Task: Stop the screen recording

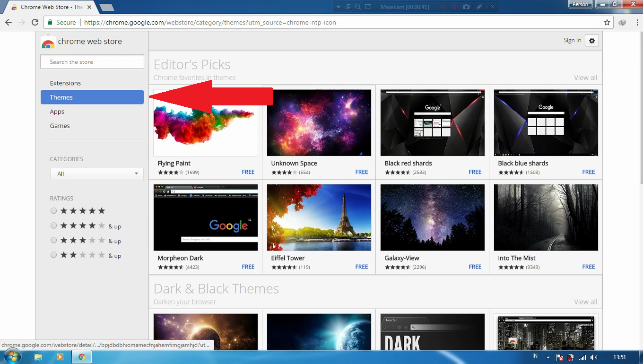Action: 454,7
